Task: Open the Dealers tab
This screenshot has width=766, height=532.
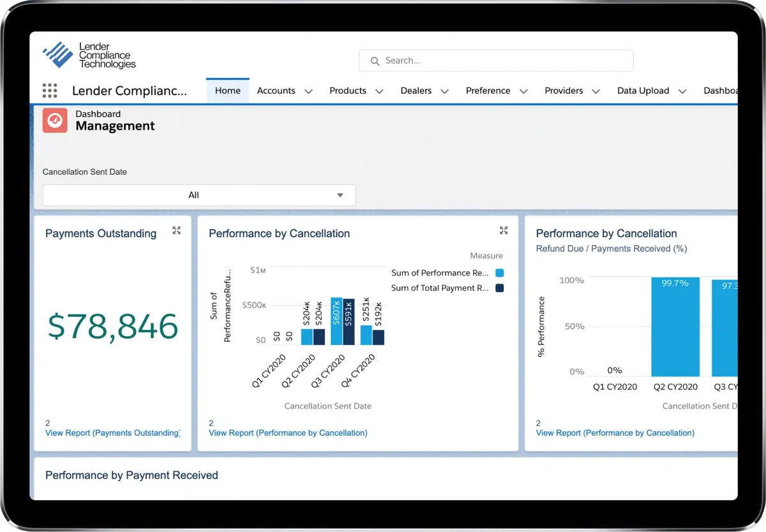Action: coord(416,91)
